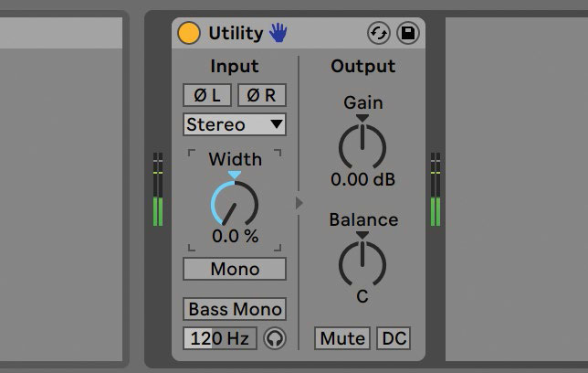The width and height of the screenshot is (588, 373).
Task: Click the blue hand icon beside Utility
Action: click(x=278, y=32)
